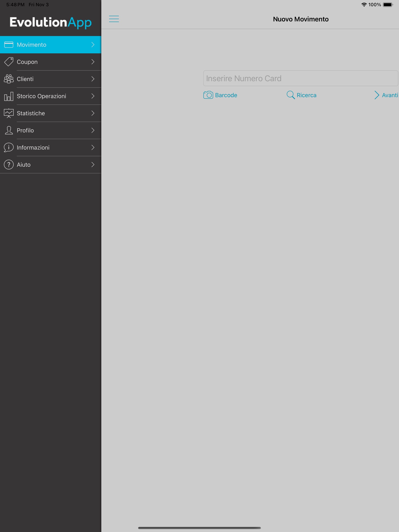Click the Ricerca magnifier icon
This screenshot has height=532, width=399.
(x=291, y=95)
